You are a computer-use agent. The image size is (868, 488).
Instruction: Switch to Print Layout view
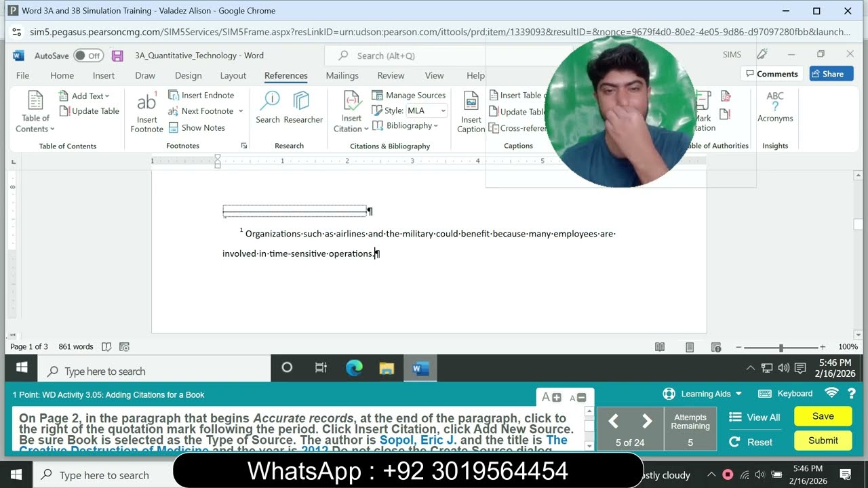pos(690,347)
